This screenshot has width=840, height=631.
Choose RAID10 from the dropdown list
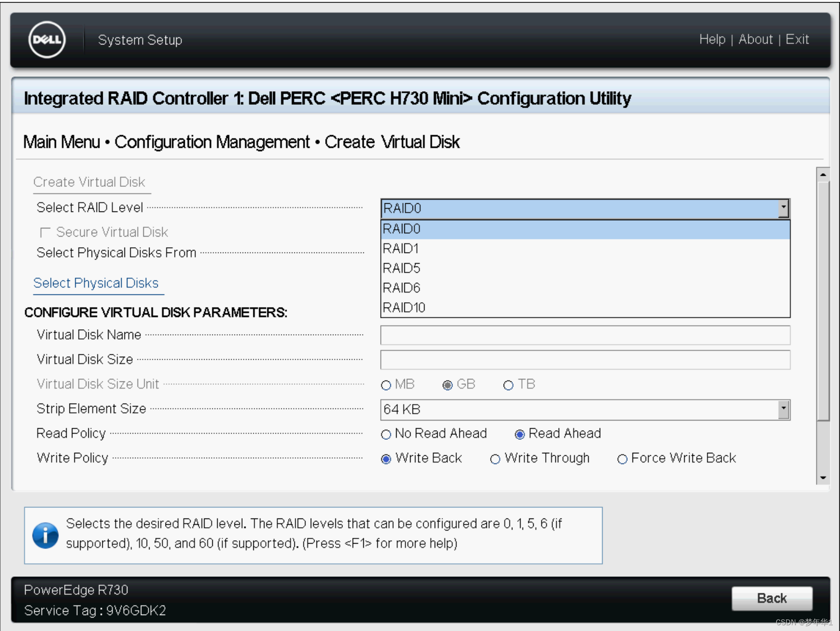[x=585, y=308]
